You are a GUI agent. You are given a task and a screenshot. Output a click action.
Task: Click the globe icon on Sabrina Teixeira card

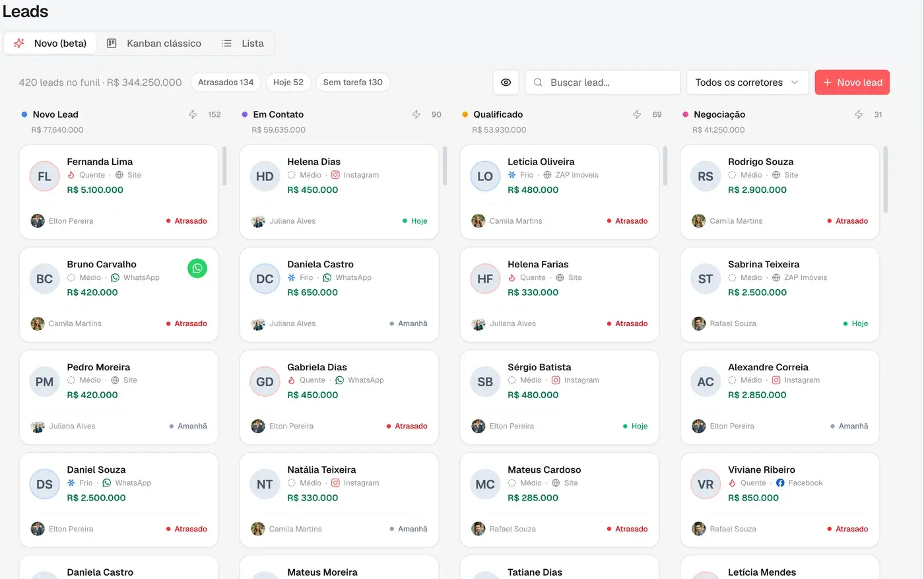point(776,277)
